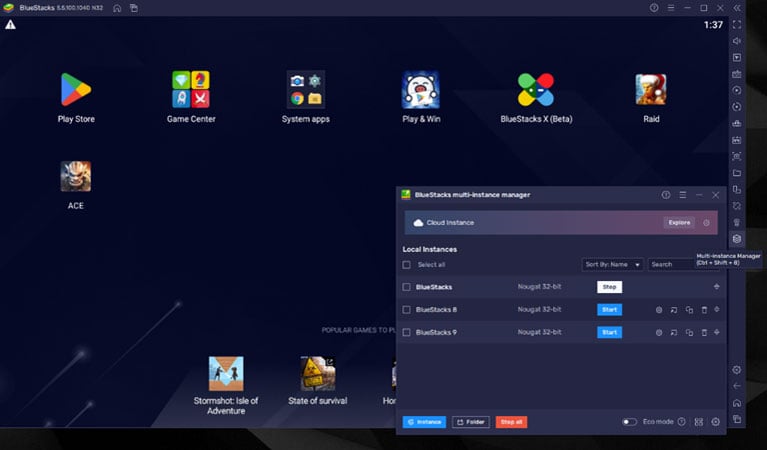Screen dimensions: 767x450
Task: Start the BlueStacks 8 instance
Action: tap(609, 310)
